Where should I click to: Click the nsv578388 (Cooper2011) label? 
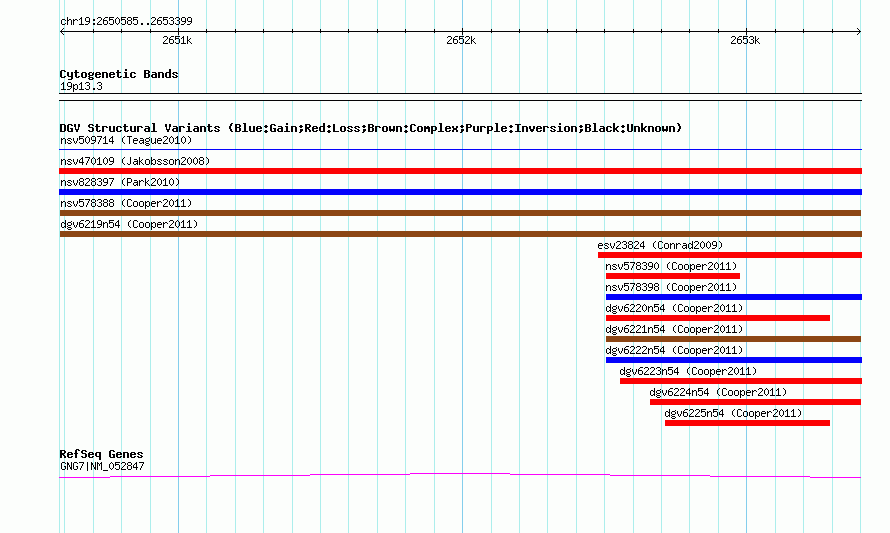tap(126, 203)
